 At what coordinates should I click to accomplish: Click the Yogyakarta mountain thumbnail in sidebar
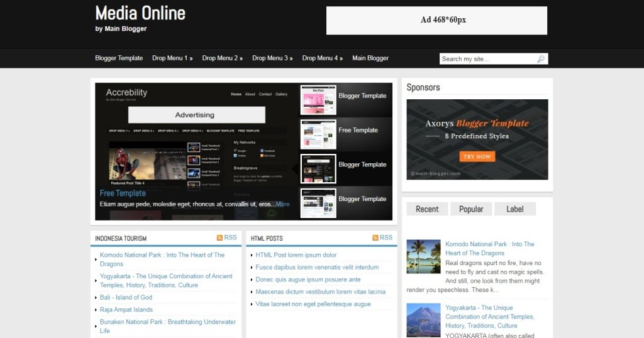click(423, 320)
